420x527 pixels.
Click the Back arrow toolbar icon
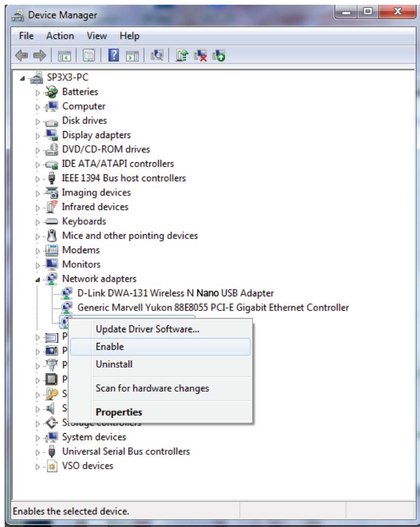(x=21, y=55)
